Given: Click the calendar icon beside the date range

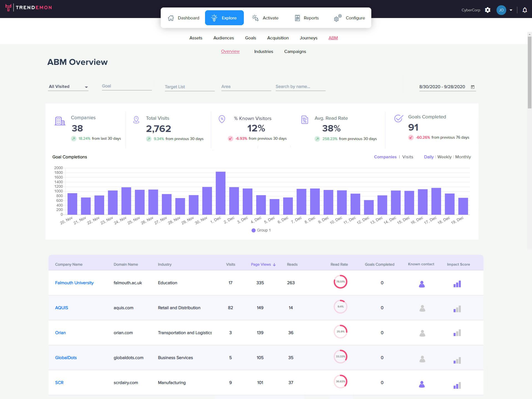Looking at the screenshot, I should (473, 87).
